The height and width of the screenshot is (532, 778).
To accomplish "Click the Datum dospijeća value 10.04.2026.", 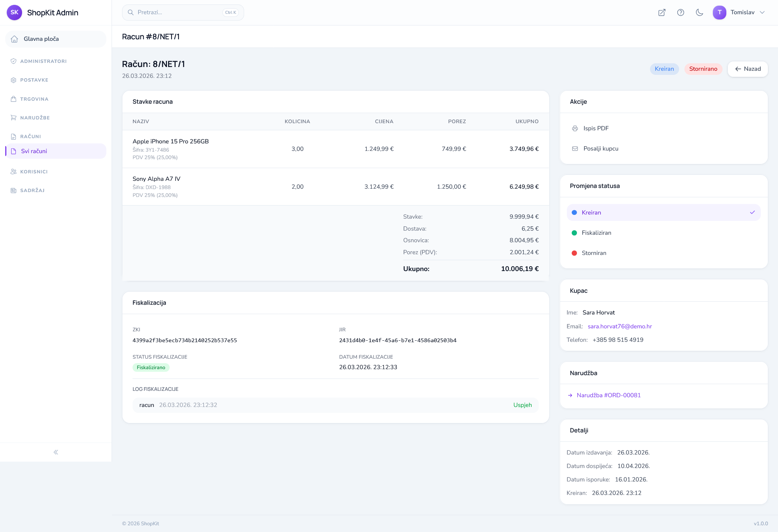I will point(633,466).
